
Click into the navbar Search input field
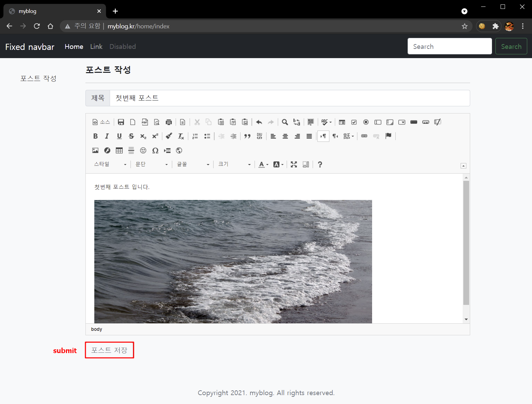pos(449,46)
